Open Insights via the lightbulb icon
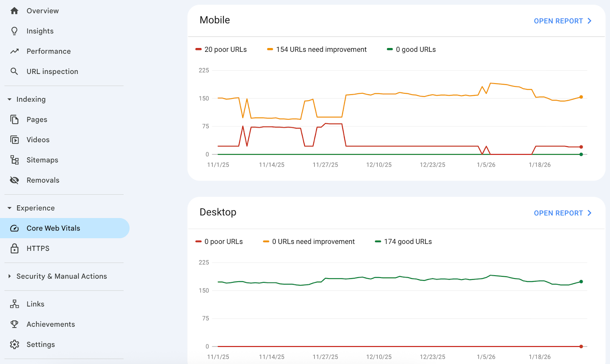The height and width of the screenshot is (364, 610). pyautogui.click(x=14, y=31)
